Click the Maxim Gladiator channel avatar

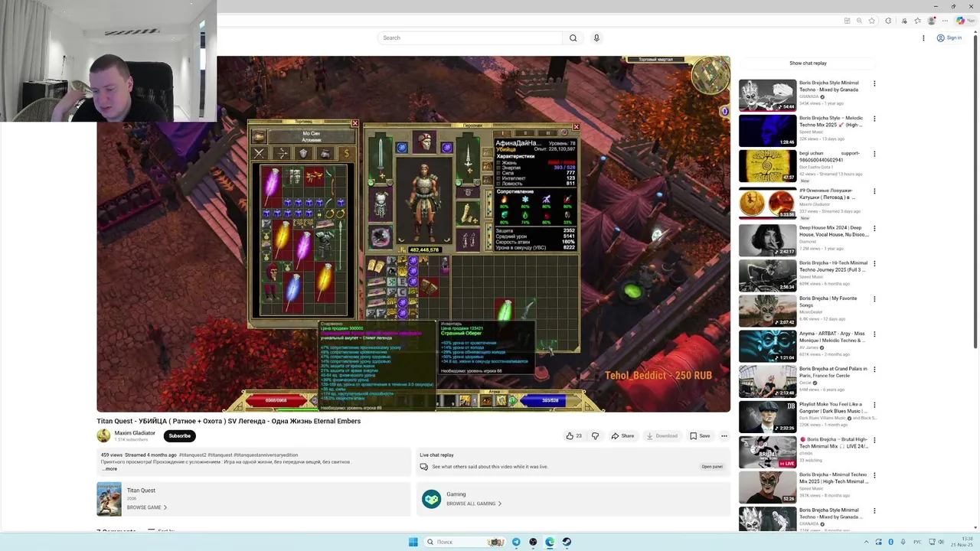[103, 435]
